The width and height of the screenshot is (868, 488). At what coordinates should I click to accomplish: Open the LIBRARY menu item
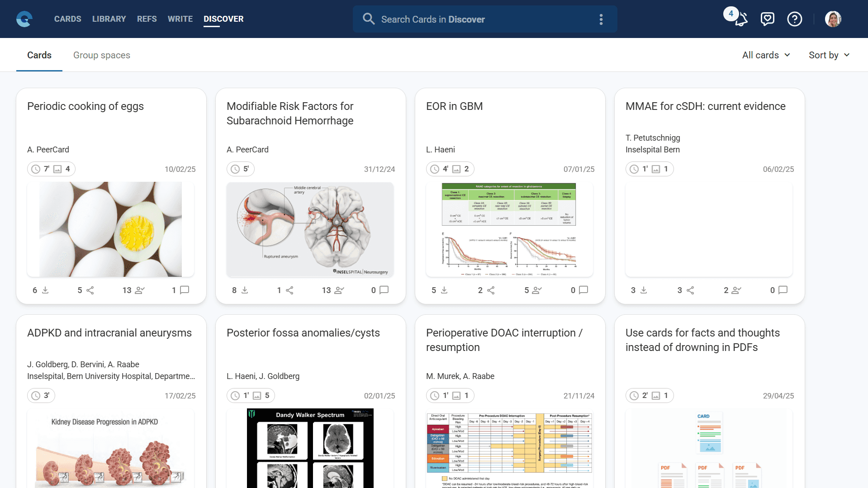point(109,19)
